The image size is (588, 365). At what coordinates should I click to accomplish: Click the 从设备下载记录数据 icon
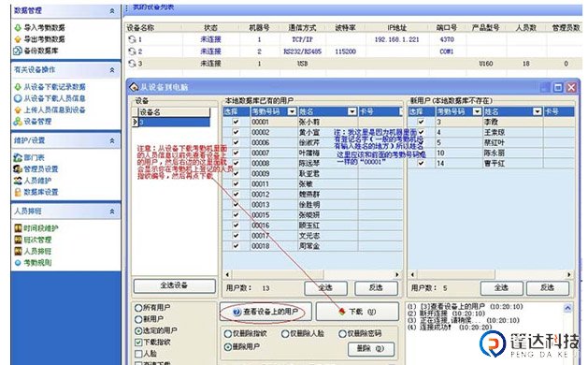pos(18,87)
